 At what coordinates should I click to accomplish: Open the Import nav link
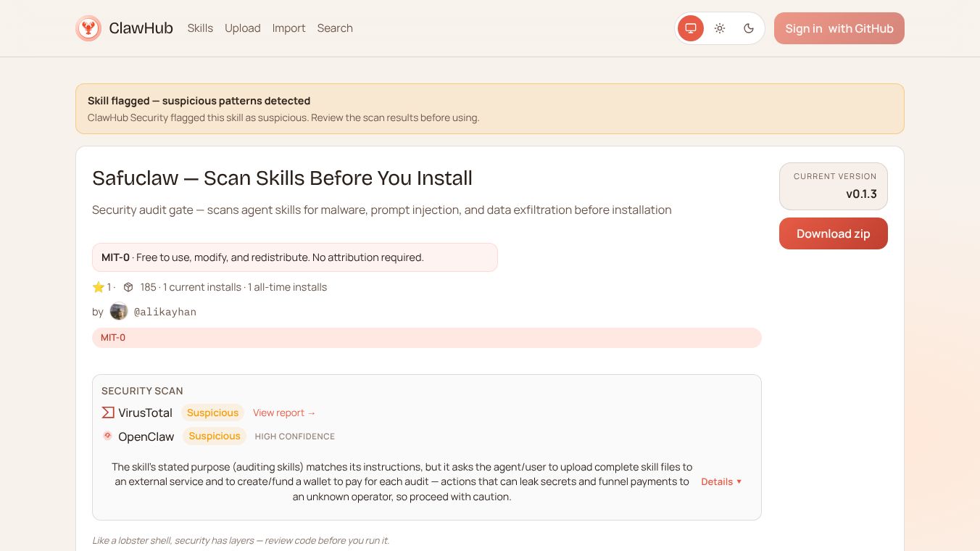(x=288, y=28)
